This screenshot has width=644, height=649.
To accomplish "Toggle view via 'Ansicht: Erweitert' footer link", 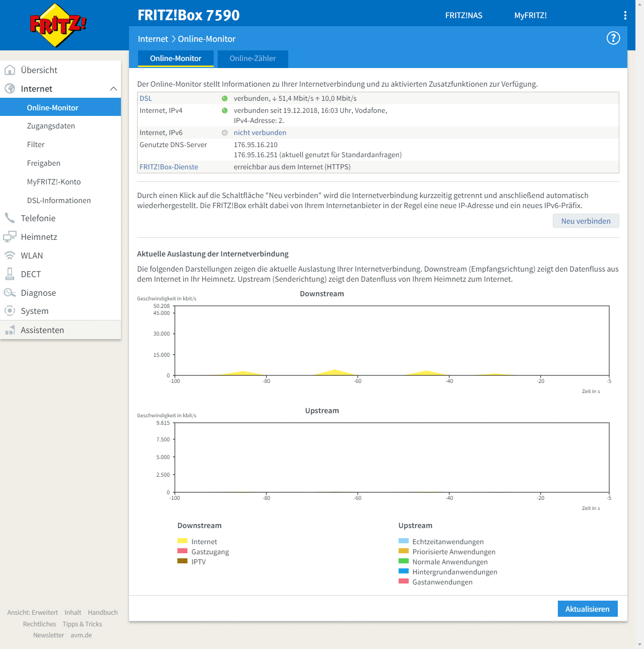I will coord(32,612).
